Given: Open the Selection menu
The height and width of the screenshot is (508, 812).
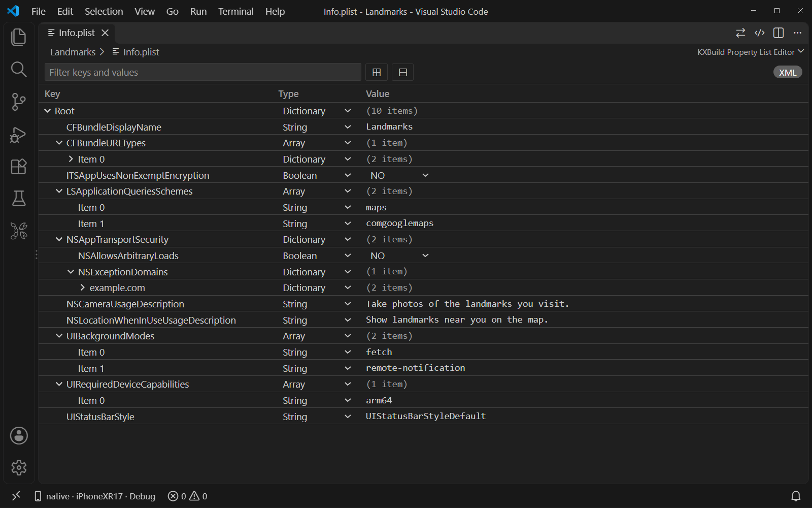Looking at the screenshot, I should pos(104,11).
